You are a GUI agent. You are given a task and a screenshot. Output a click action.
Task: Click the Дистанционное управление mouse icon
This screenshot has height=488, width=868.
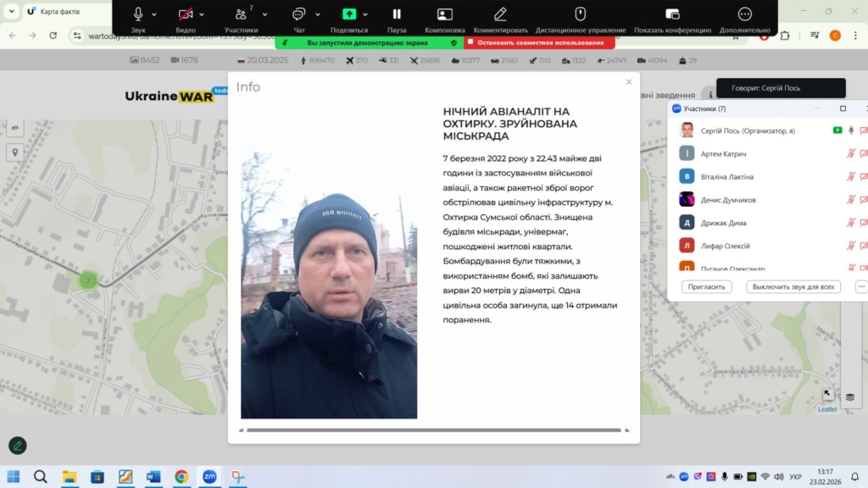[x=580, y=14]
